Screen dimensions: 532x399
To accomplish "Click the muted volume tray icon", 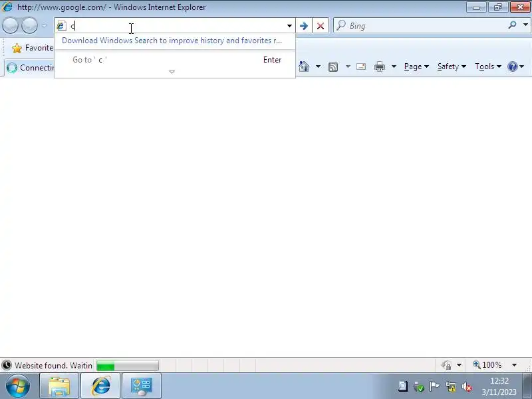I will (467, 386).
